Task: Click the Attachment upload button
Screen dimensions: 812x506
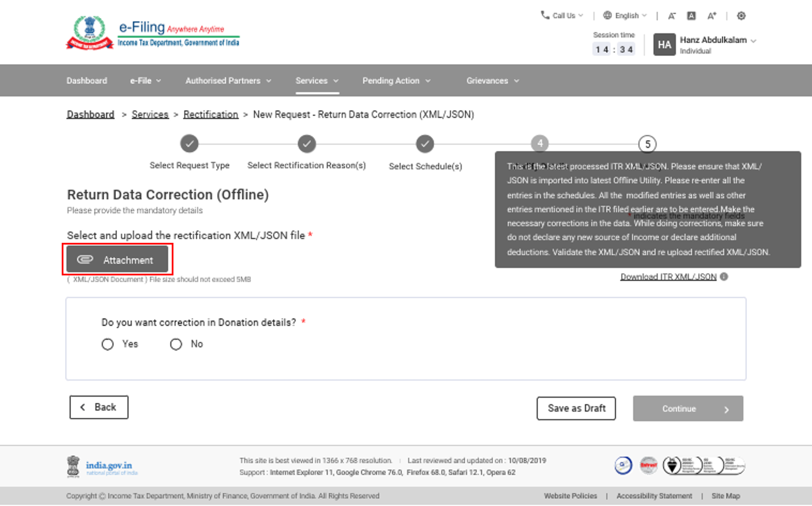Action: tap(117, 260)
